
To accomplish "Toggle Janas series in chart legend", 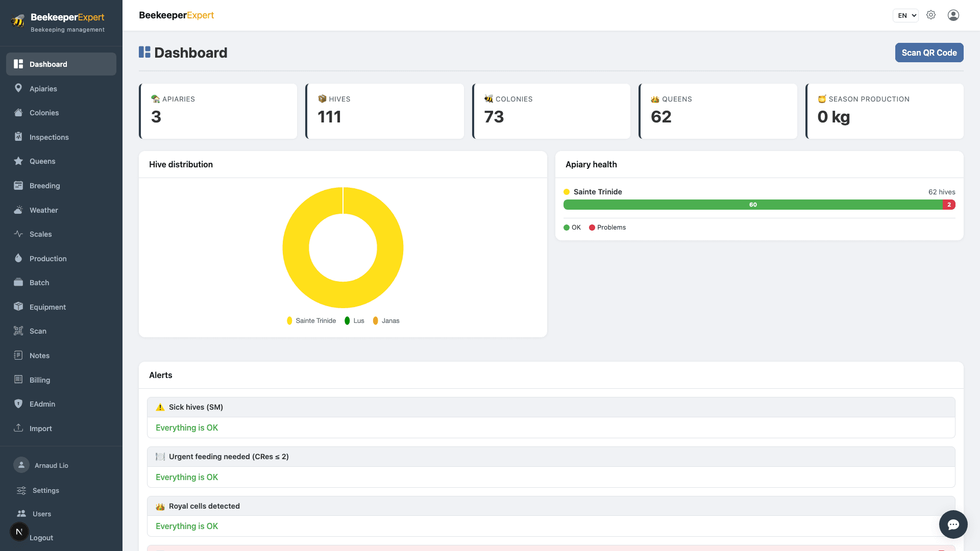I will [386, 320].
